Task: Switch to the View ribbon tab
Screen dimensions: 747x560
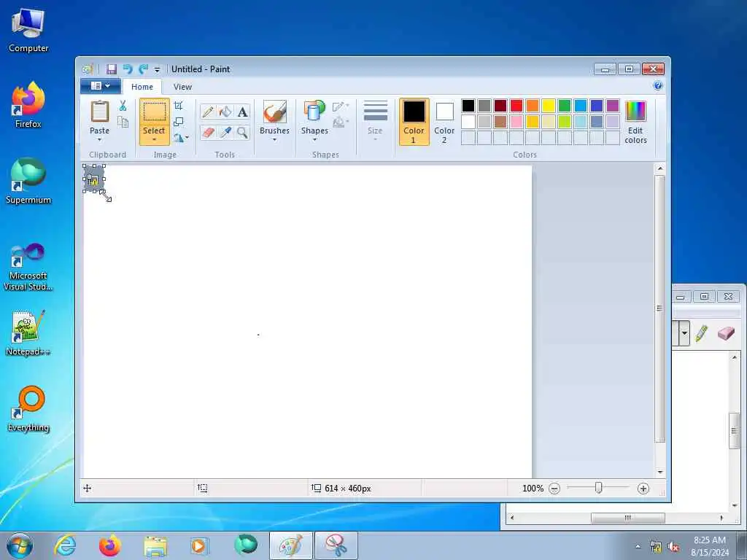Action: pos(182,87)
